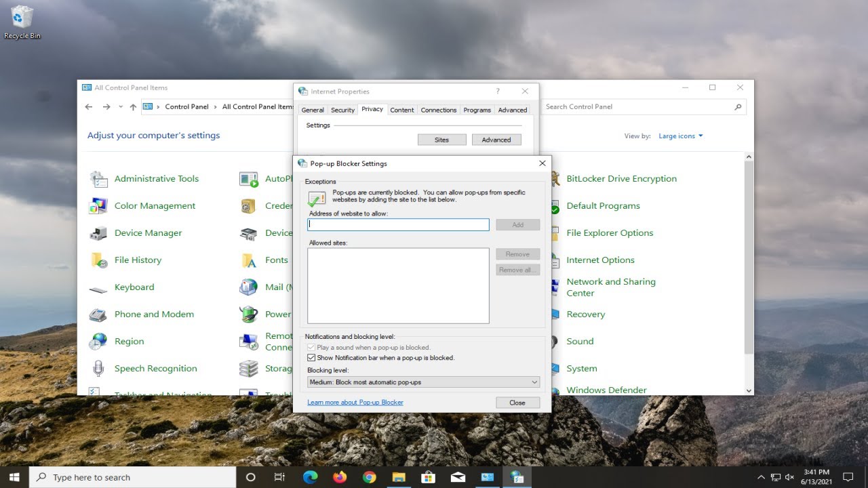Open Internet Options link in Control Panel
868x488 pixels.
(600, 260)
